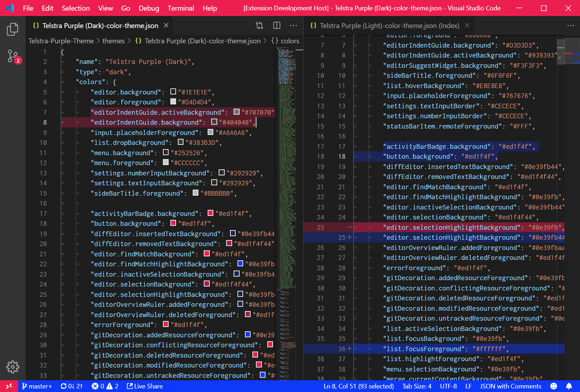
Task: Click color swatch for editor.foreground #D4D4D4
Action: [173, 102]
